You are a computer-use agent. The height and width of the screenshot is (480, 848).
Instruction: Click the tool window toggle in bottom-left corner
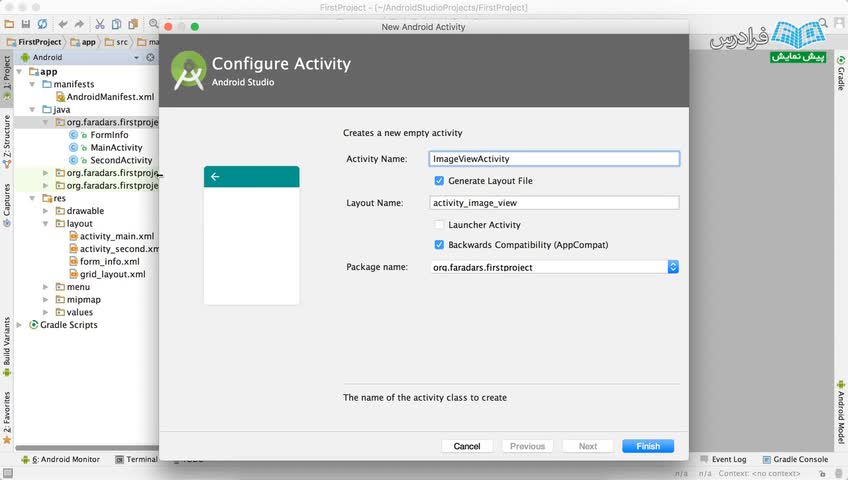click(x=8, y=474)
